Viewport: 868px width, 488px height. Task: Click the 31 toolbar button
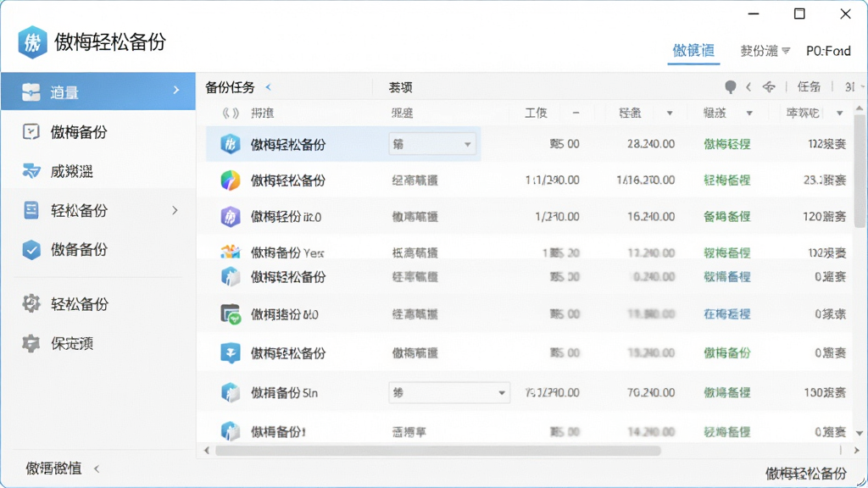[850, 87]
